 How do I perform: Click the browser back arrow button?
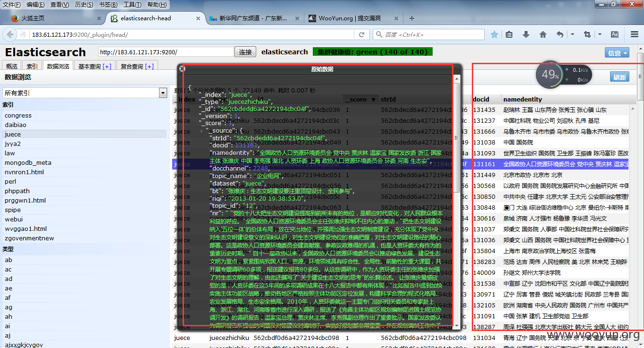(x=10, y=34)
